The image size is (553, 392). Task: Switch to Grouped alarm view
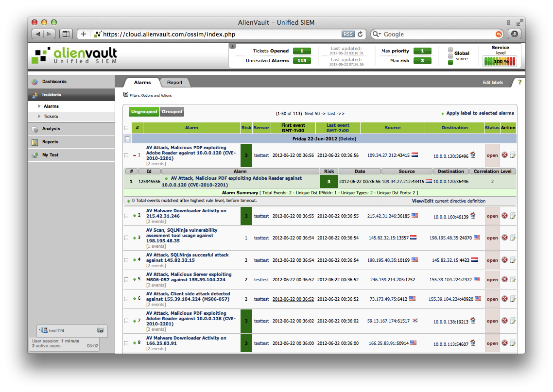(172, 112)
